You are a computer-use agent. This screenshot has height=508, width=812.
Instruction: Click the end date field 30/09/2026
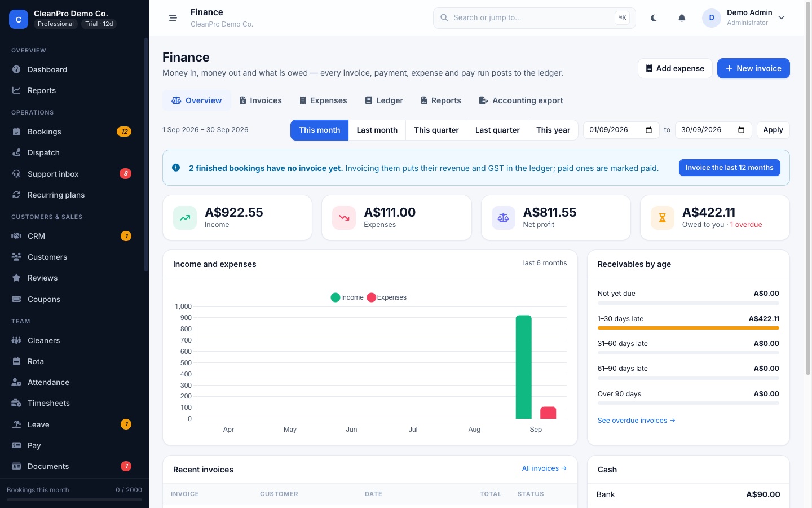[x=713, y=130]
